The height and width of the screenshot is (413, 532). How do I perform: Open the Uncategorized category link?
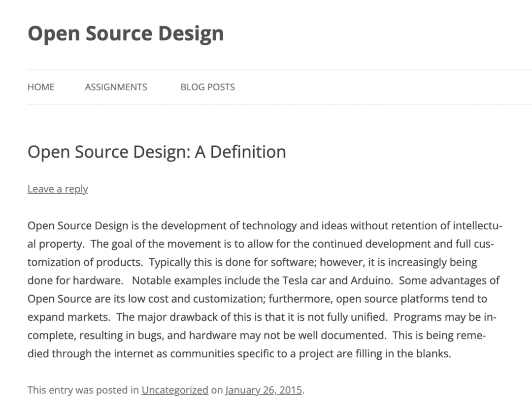[x=175, y=390]
